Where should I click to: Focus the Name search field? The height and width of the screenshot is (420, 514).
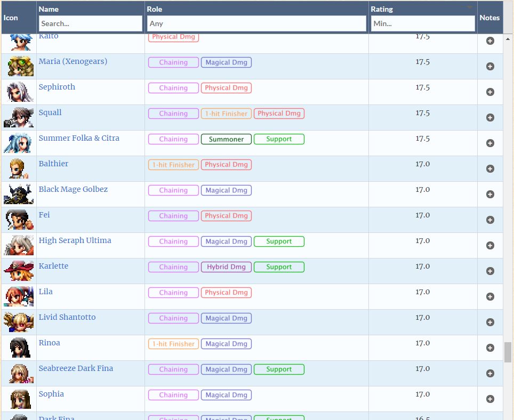[91, 23]
